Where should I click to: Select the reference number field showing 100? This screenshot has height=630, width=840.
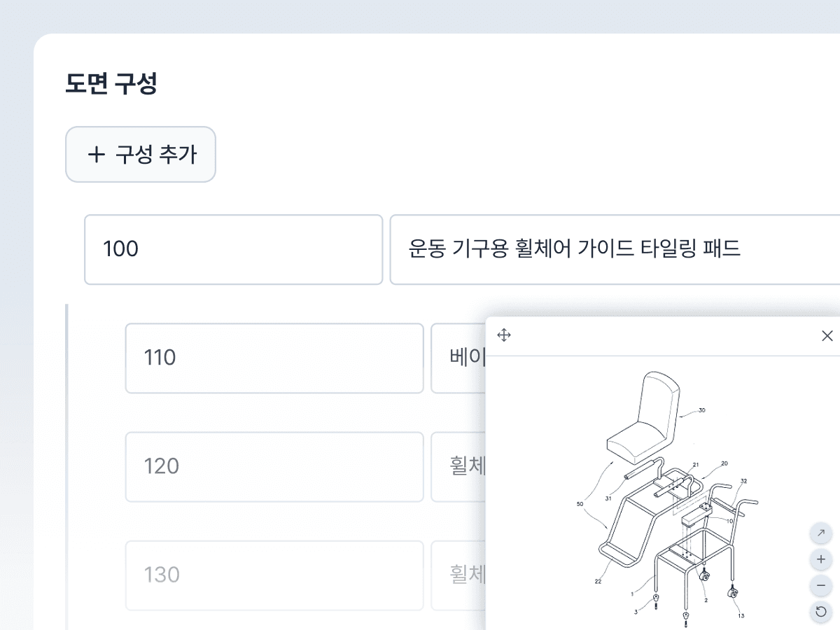[x=232, y=249]
